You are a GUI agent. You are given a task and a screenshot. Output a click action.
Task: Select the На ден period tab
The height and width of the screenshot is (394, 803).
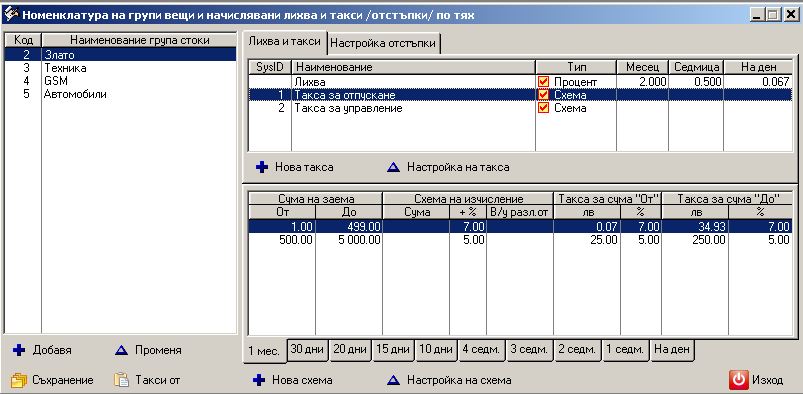tap(673, 349)
